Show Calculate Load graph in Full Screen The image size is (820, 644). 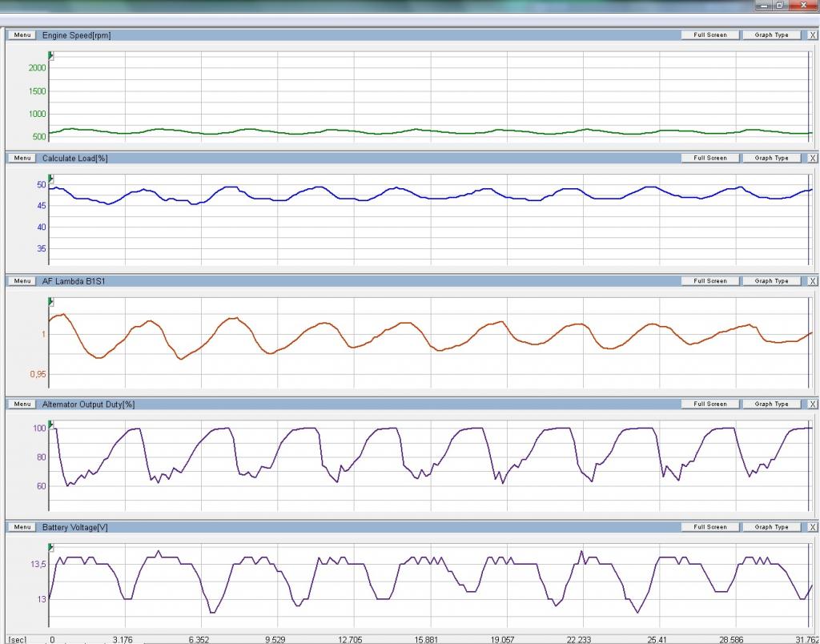710,158
